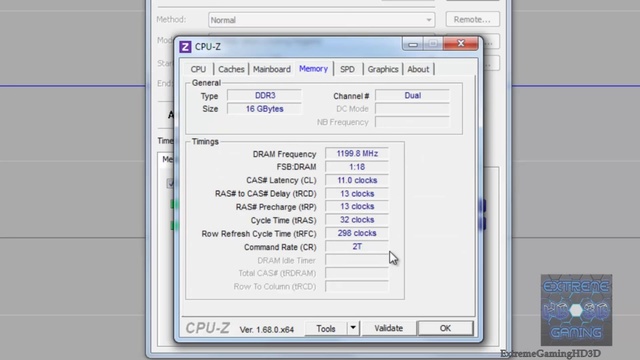Click the Dual channel value
Viewport: 640px width, 360px height.
[412, 96]
